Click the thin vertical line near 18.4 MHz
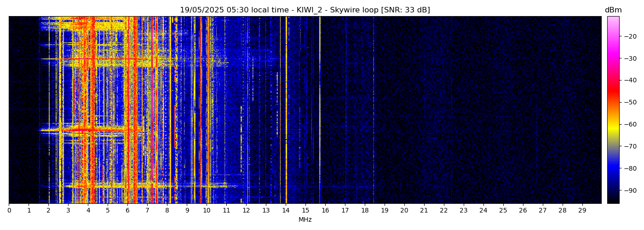The width and height of the screenshot is (644, 230). [374, 110]
